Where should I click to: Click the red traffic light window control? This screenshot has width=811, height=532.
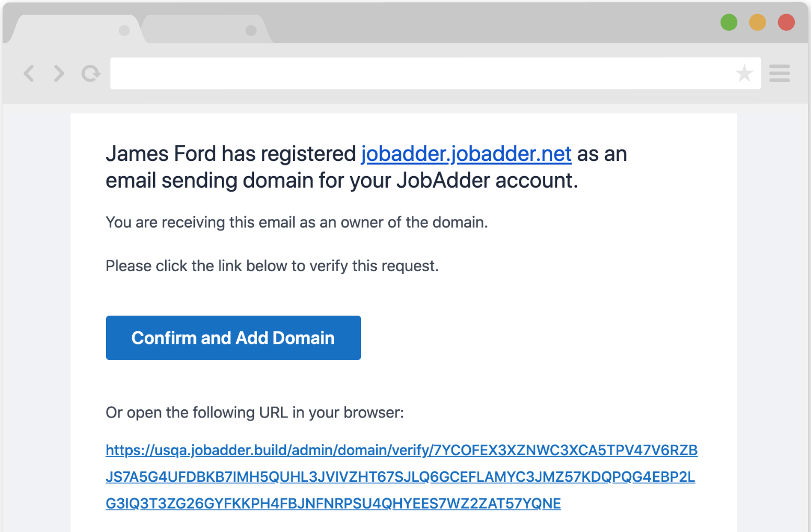pyautogui.click(x=786, y=22)
